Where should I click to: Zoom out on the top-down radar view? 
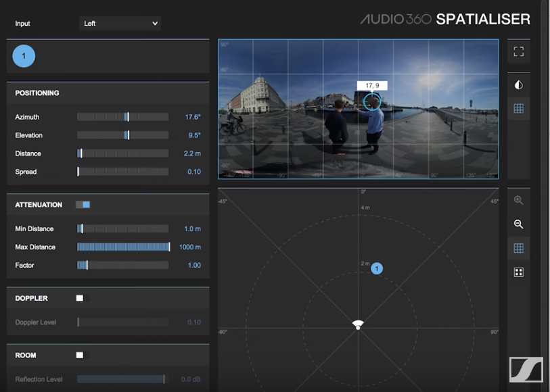(x=518, y=224)
